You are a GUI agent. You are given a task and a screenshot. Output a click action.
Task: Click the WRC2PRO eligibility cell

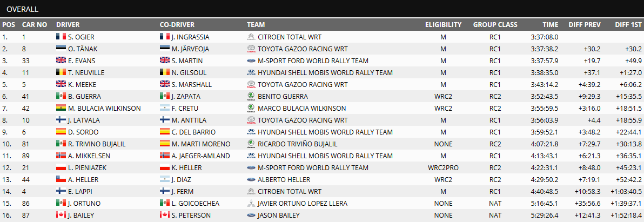click(x=443, y=168)
